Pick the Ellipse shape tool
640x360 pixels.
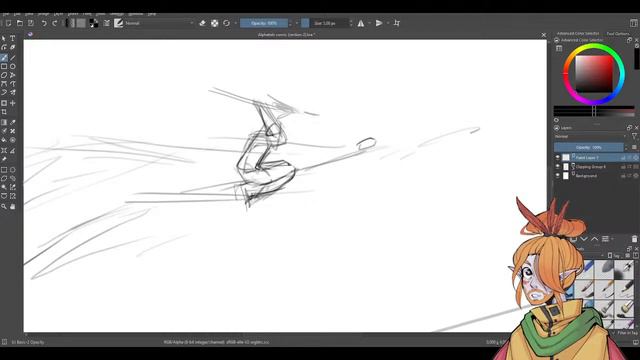click(13, 66)
